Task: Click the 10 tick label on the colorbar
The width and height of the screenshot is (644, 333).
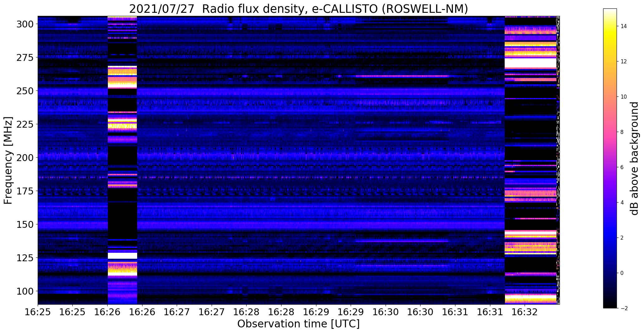Action: point(624,97)
